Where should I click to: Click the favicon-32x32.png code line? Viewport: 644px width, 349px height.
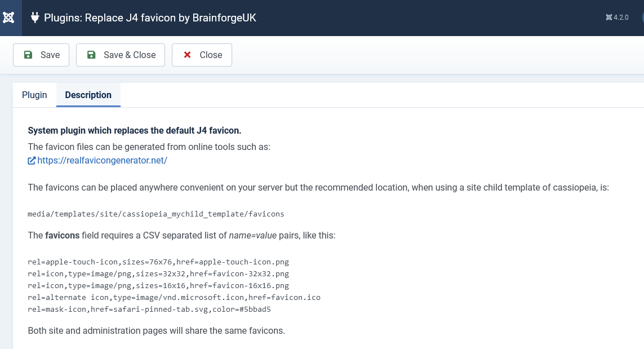[x=158, y=274]
